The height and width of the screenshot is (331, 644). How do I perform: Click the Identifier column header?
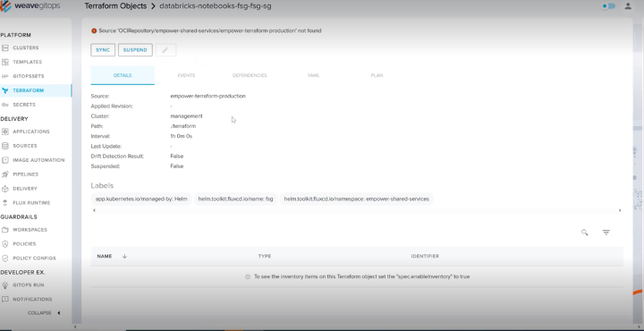point(425,256)
